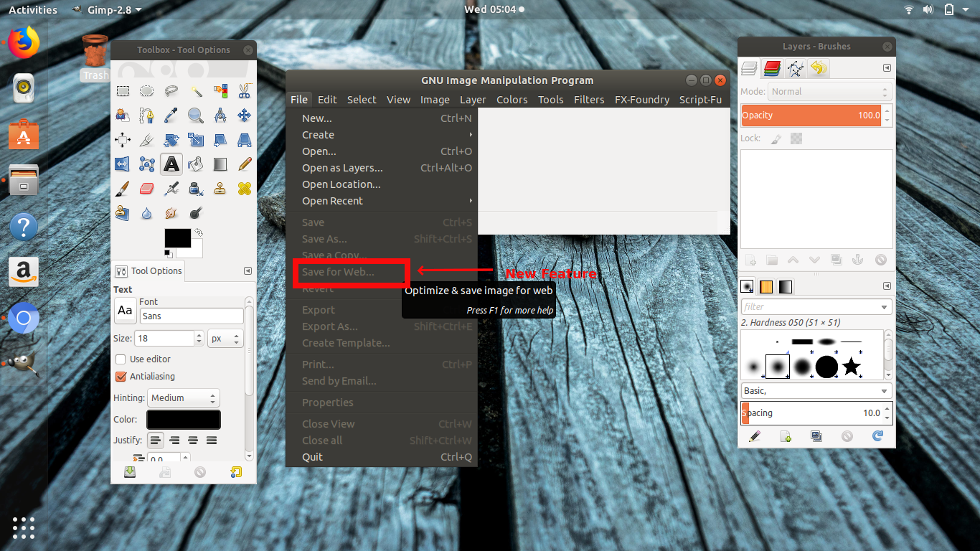This screenshot has height=551, width=980.
Task: Select the Alignment tool
Action: click(x=123, y=140)
